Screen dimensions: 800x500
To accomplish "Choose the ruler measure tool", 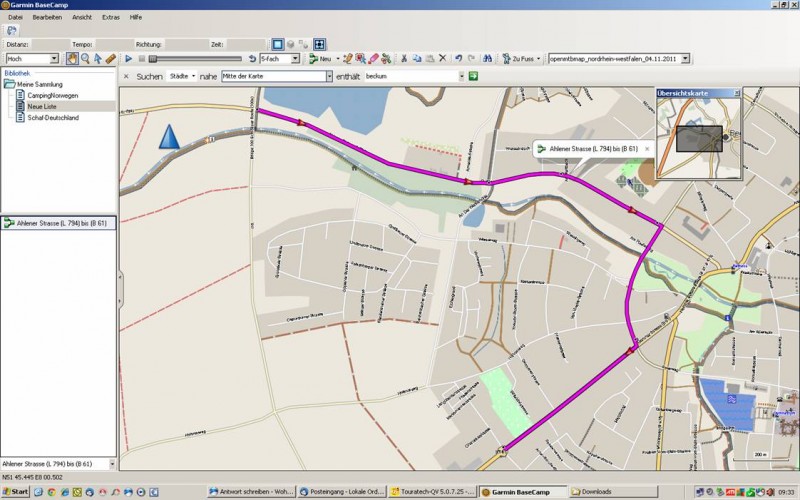I will coord(110,59).
